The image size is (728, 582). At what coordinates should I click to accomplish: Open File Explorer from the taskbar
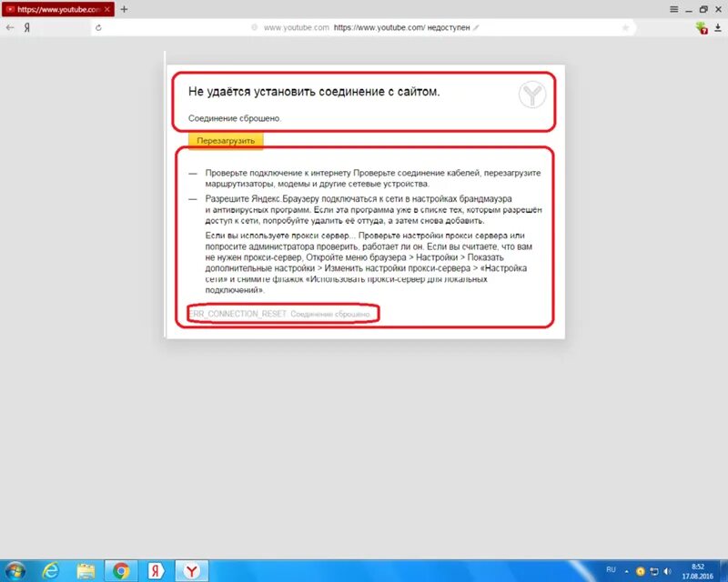click(86, 571)
